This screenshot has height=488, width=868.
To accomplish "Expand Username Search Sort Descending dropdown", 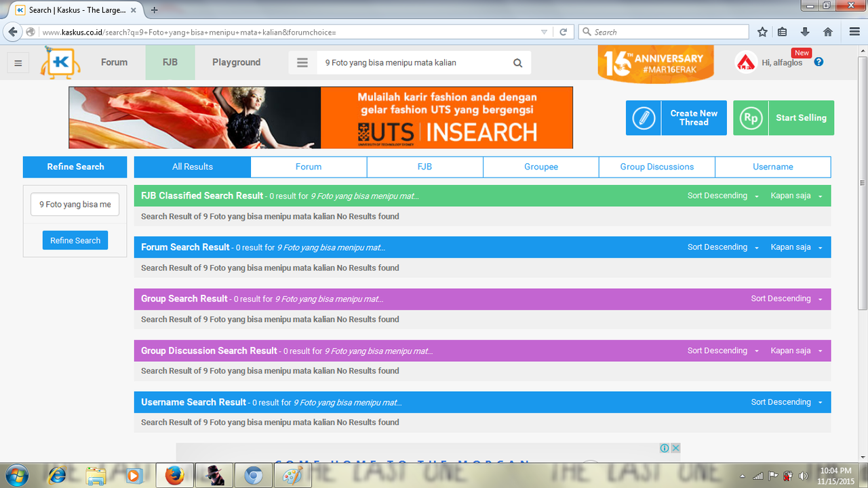I will click(787, 403).
